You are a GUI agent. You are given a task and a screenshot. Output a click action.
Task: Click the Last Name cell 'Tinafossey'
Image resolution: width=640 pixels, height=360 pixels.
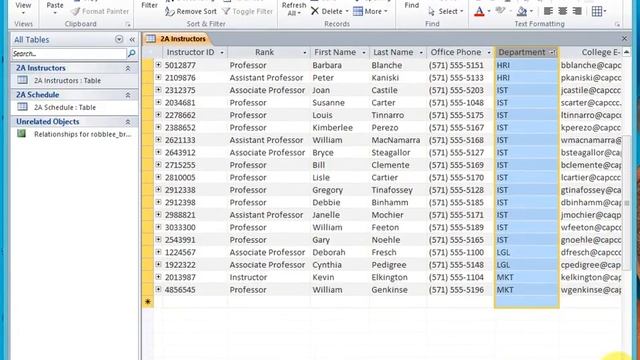398,190
